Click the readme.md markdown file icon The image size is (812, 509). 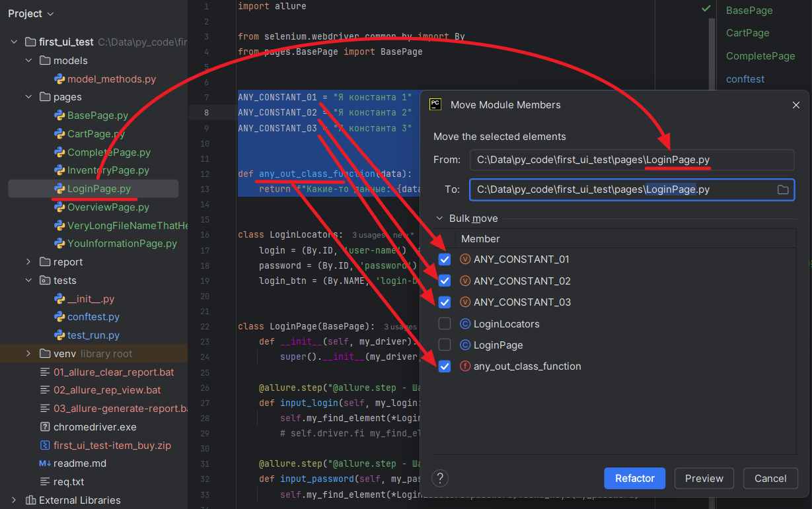click(x=45, y=463)
